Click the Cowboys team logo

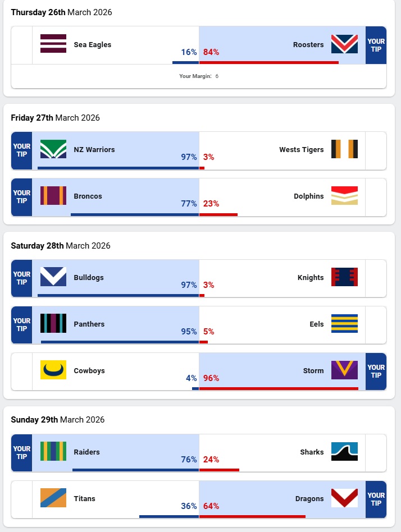click(53, 370)
